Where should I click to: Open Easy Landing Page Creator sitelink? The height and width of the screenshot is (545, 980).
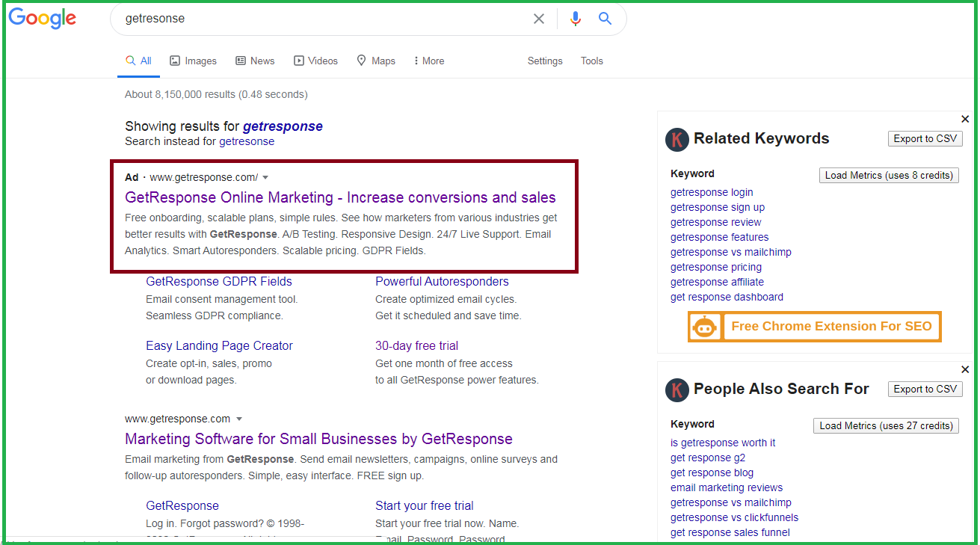[219, 346]
